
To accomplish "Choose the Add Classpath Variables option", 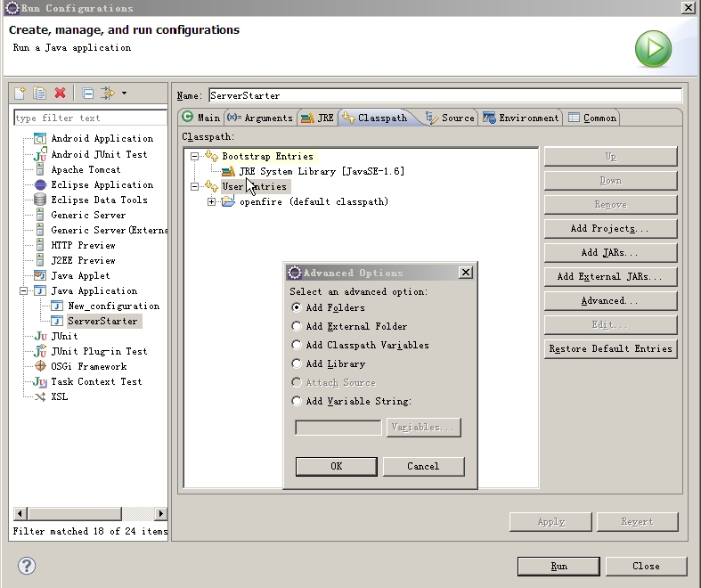I will pyautogui.click(x=297, y=345).
